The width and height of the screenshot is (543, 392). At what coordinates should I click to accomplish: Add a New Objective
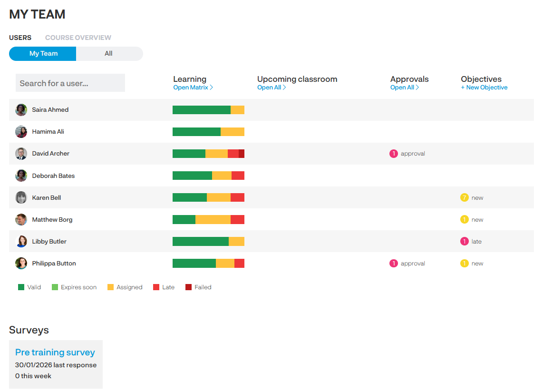tap(484, 88)
